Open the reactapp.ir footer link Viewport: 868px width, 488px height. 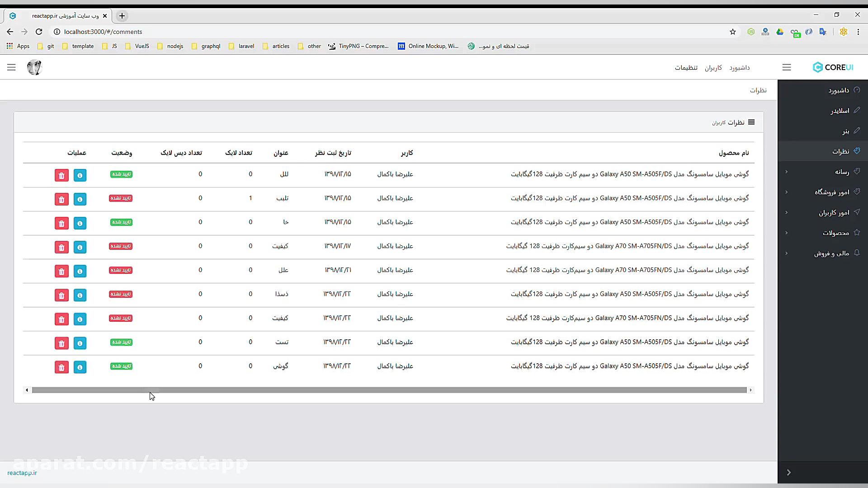click(22, 473)
